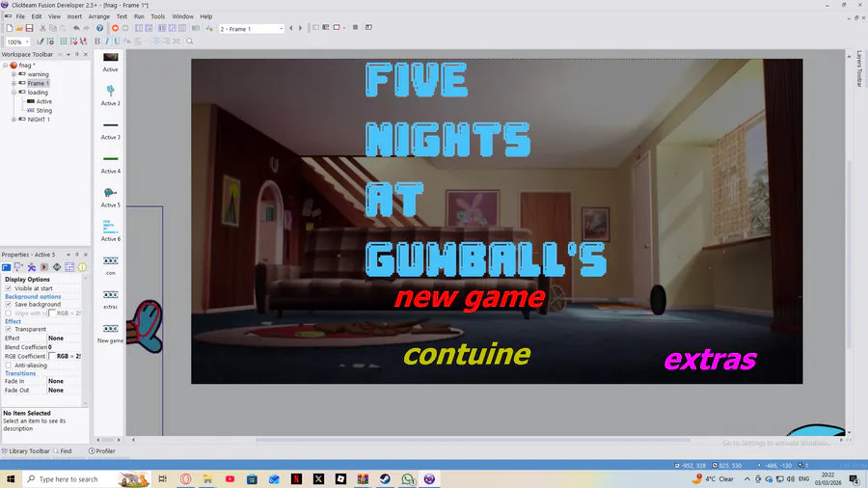This screenshot has width=868, height=488.
Task: Select the 'contuine' text in frame
Action: pyautogui.click(x=467, y=354)
